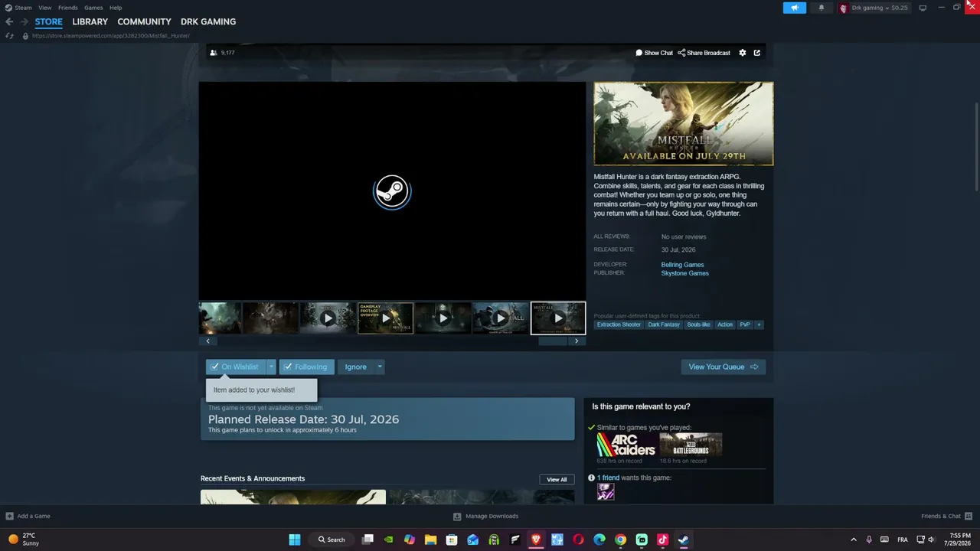
Task: Select the Gameplay Footage Overview video thumbnail
Action: (385, 318)
